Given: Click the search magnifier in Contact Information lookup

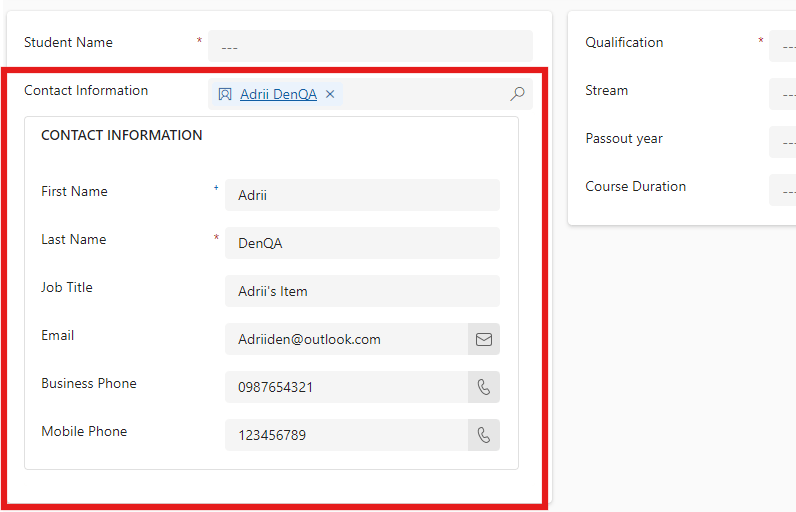Looking at the screenshot, I should (517, 94).
